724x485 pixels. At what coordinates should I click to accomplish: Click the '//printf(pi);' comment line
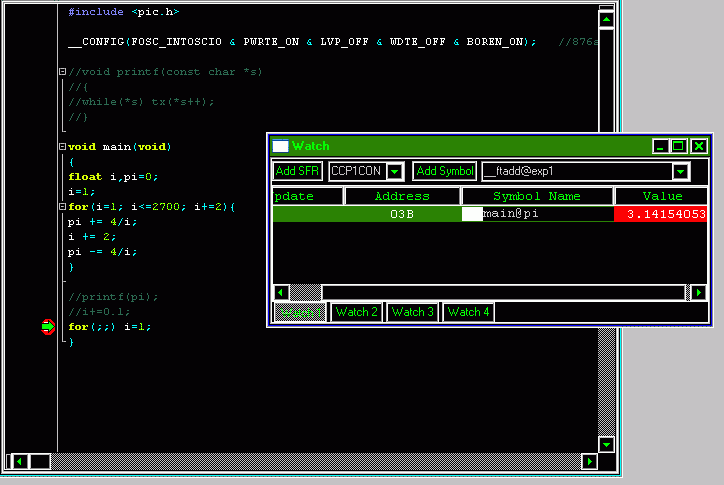113,297
